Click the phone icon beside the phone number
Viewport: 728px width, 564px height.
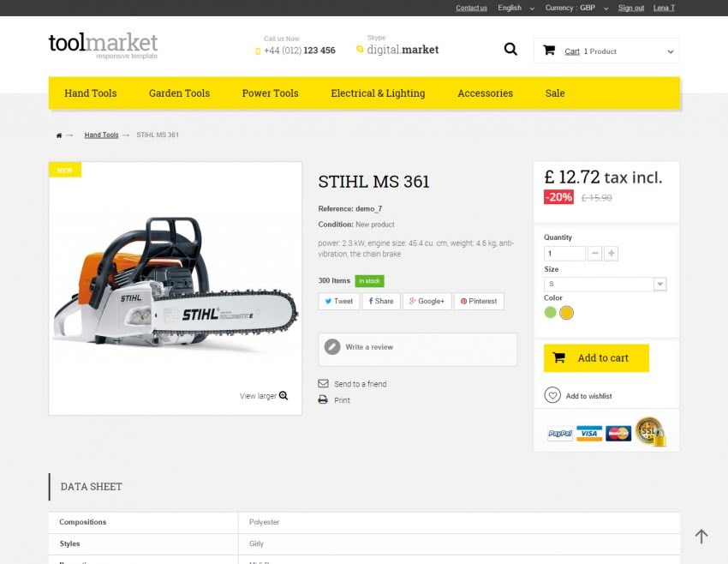258,51
